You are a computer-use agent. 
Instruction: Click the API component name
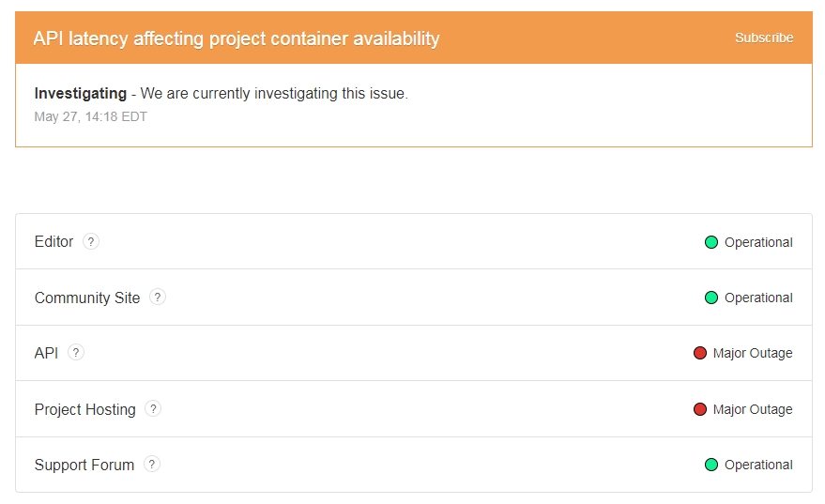click(46, 353)
